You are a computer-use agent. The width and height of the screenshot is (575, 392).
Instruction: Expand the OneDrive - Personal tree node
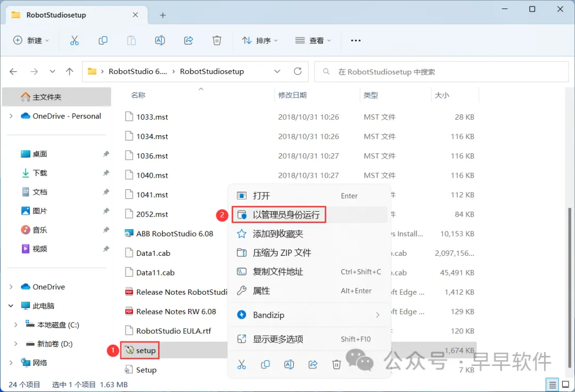click(11, 116)
